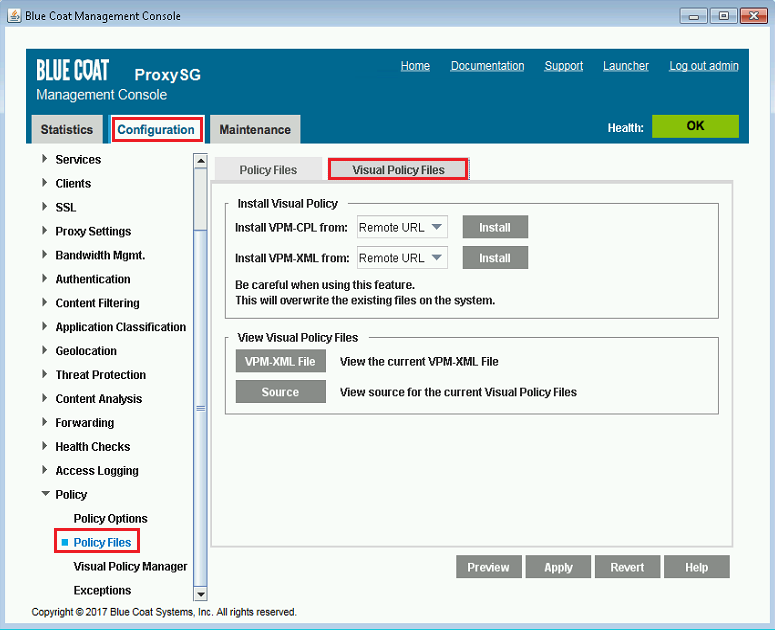Click the VPM-XML File button
Image resolution: width=775 pixels, height=630 pixels.
tap(280, 361)
